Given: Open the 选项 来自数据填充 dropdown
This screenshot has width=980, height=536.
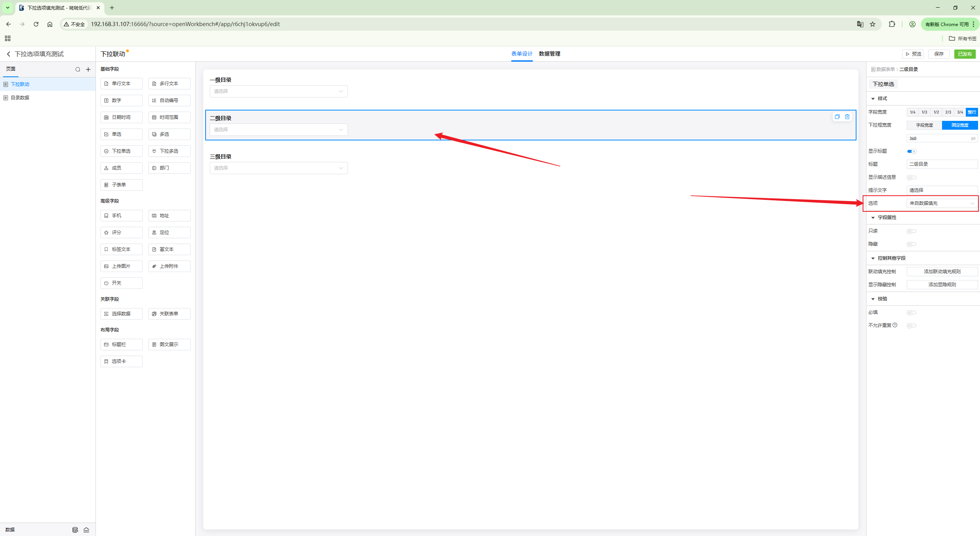Looking at the screenshot, I should click(942, 203).
